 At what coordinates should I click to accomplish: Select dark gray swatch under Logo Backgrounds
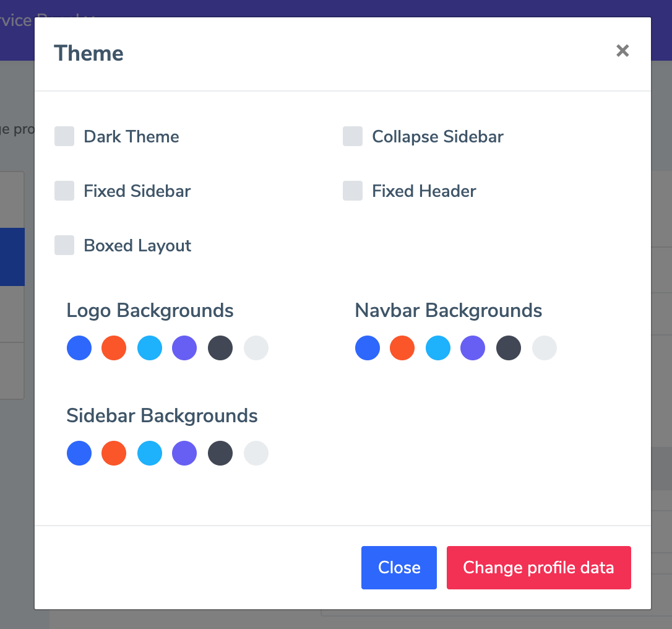click(x=220, y=348)
